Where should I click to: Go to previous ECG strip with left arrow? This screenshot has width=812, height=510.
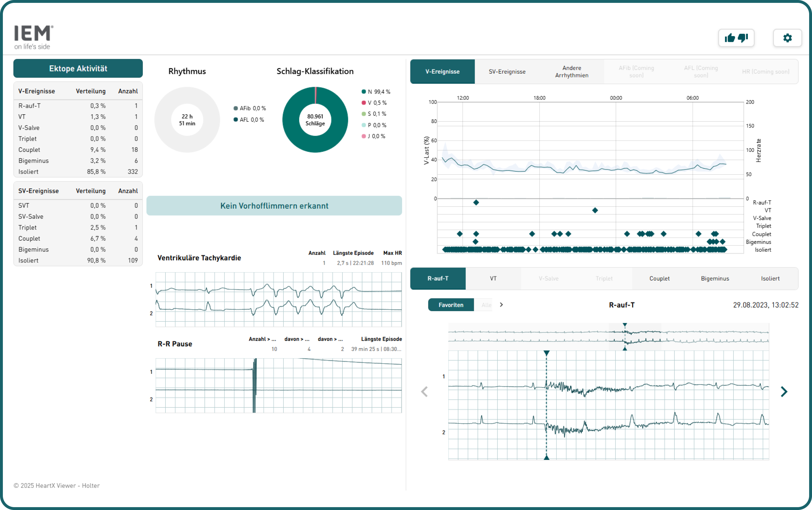tap(424, 392)
